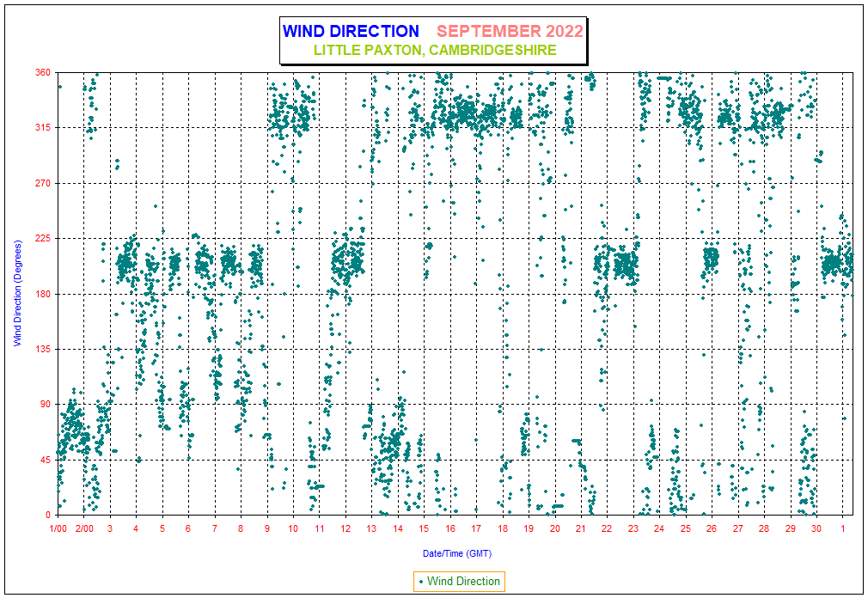Click x-axis date label 29
The width and height of the screenshot is (868, 598).
(791, 529)
